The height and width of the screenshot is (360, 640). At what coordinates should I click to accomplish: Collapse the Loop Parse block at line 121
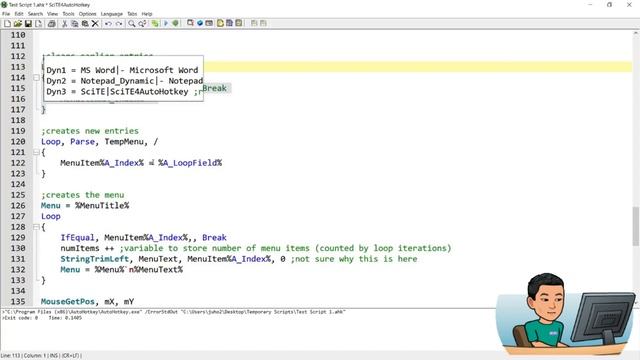(x=36, y=152)
